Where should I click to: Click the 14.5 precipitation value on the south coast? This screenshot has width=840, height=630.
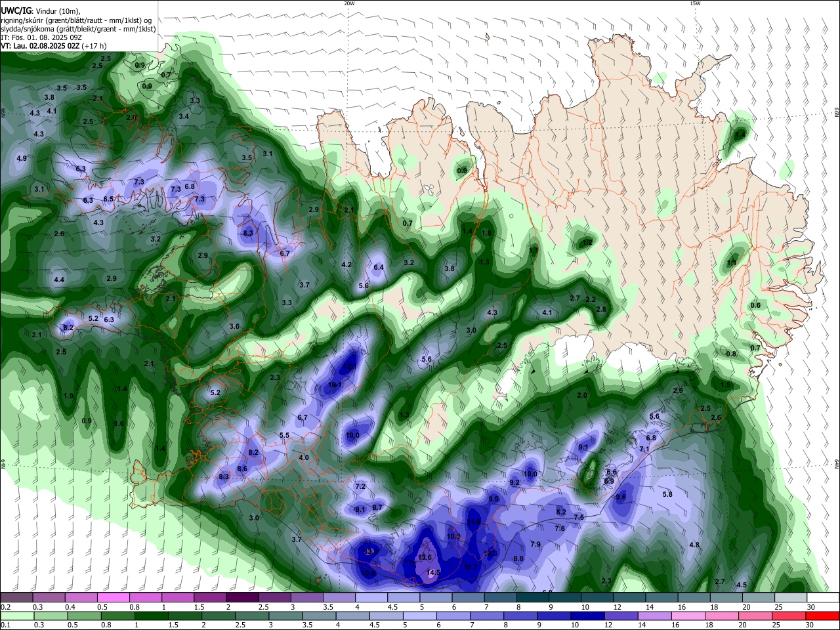coord(433,572)
